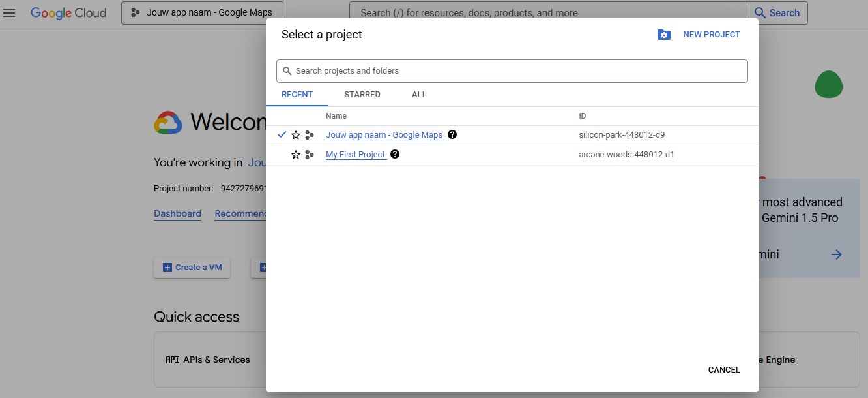Screen dimensions: 868x398
Task: Open the project picker dropdown in header
Action: point(201,13)
